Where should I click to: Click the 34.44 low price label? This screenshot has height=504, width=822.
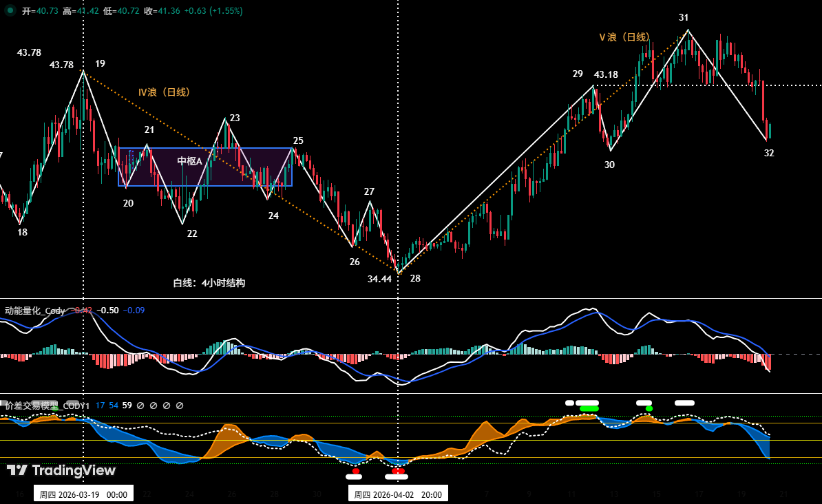click(379, 279)
